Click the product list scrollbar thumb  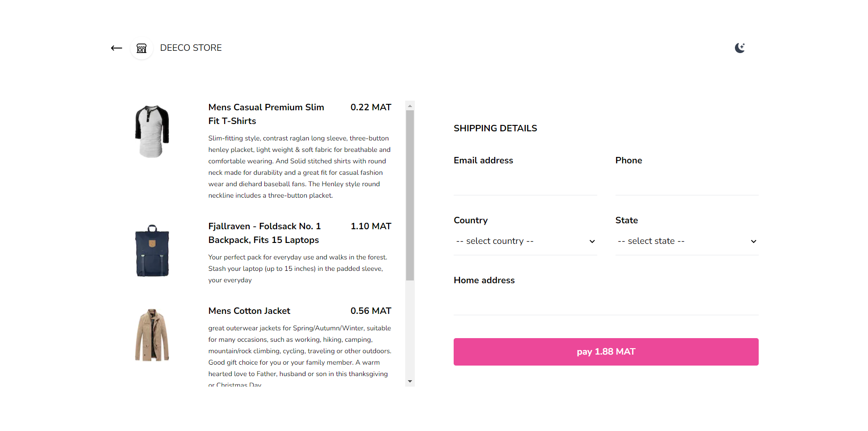(410, 195)
